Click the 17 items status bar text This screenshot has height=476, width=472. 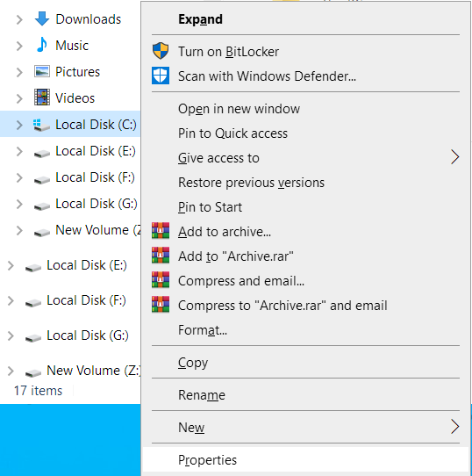point(39,391)
